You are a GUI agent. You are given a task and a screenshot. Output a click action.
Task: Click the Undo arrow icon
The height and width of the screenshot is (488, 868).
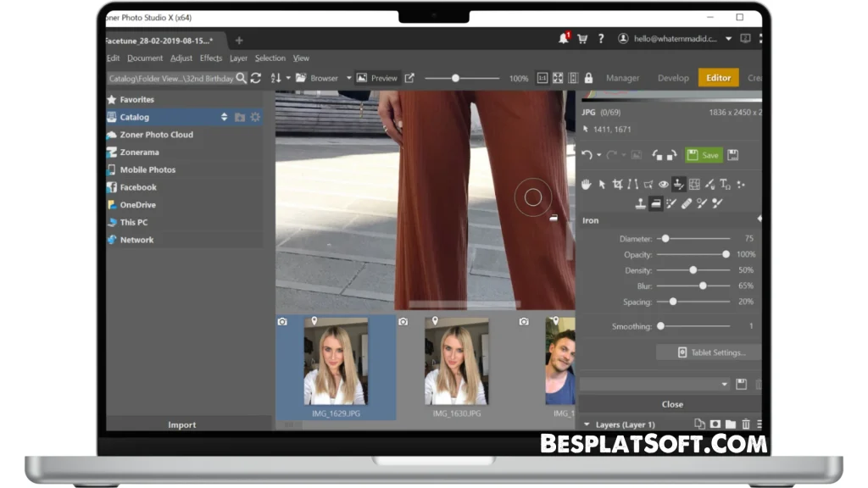586,155
